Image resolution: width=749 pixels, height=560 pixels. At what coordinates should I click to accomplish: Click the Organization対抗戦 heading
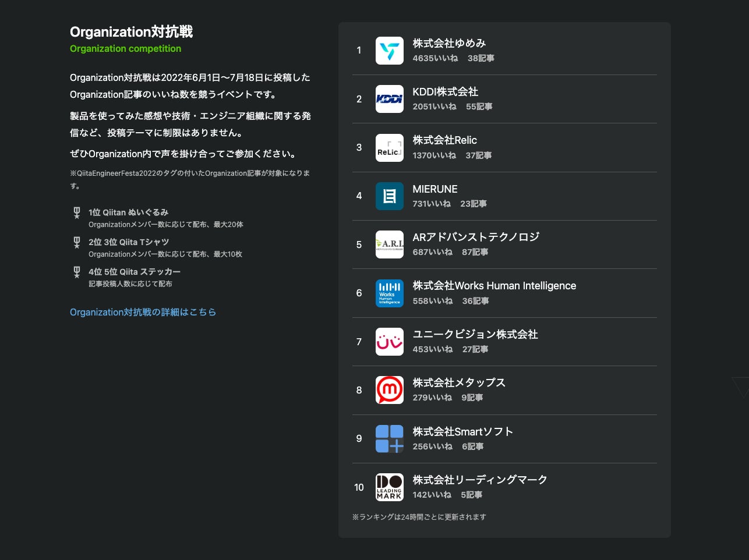[131, 32]
